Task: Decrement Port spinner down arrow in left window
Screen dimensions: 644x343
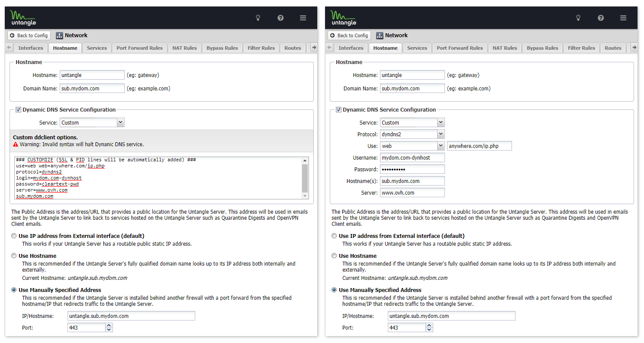Action: 109,330
